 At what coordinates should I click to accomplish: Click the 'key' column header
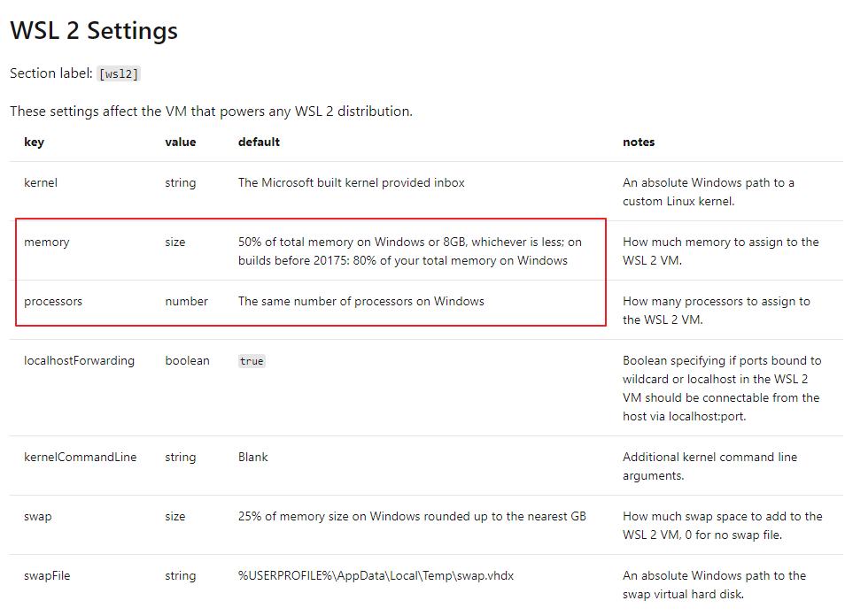click(x=34, y=142)
